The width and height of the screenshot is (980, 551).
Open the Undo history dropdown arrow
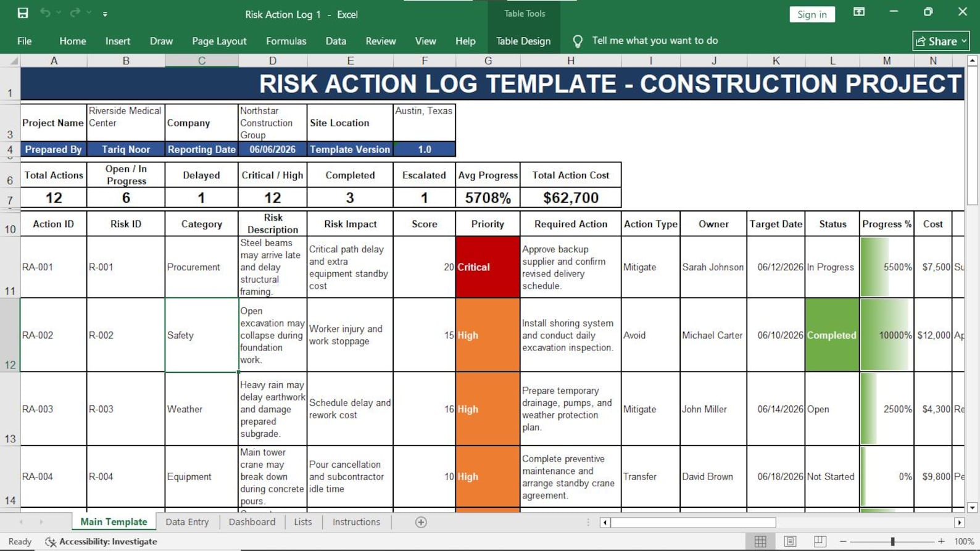(59, 13)
